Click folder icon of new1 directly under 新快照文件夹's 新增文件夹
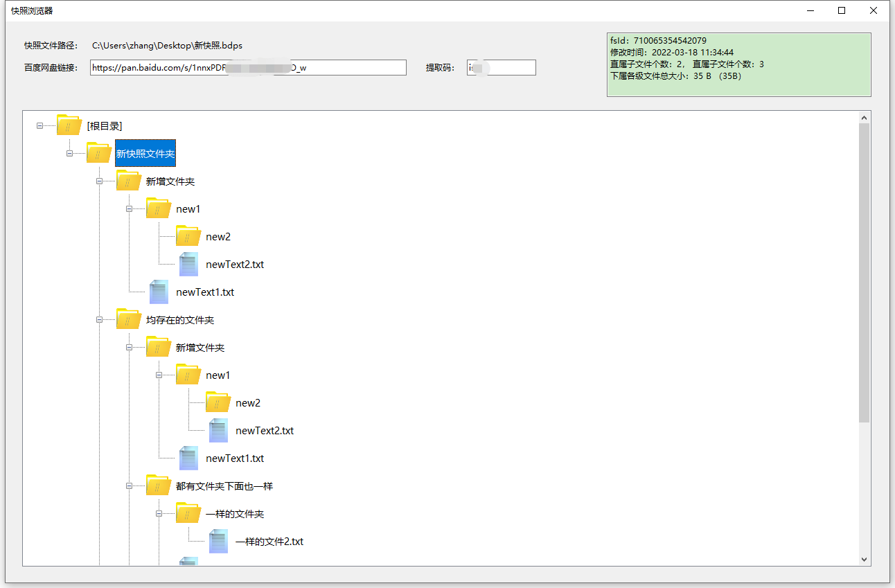Image resolution: width=895 pixels, height=588 pixels. [158, 208]
